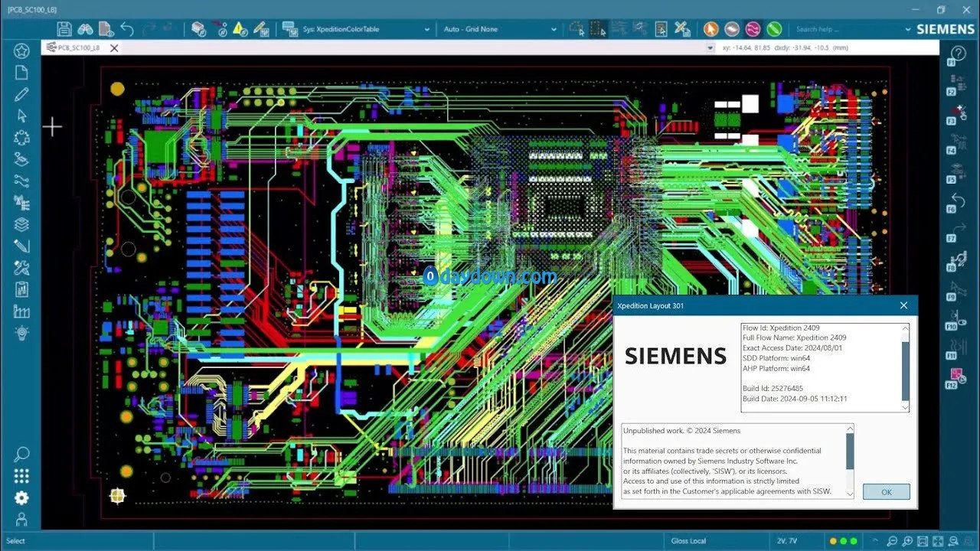The width and height of the screenshot is (980, 551).
Task: Open the clipboard report icon in sidebar
Action: pyautogui.click(x=21, y=290)
